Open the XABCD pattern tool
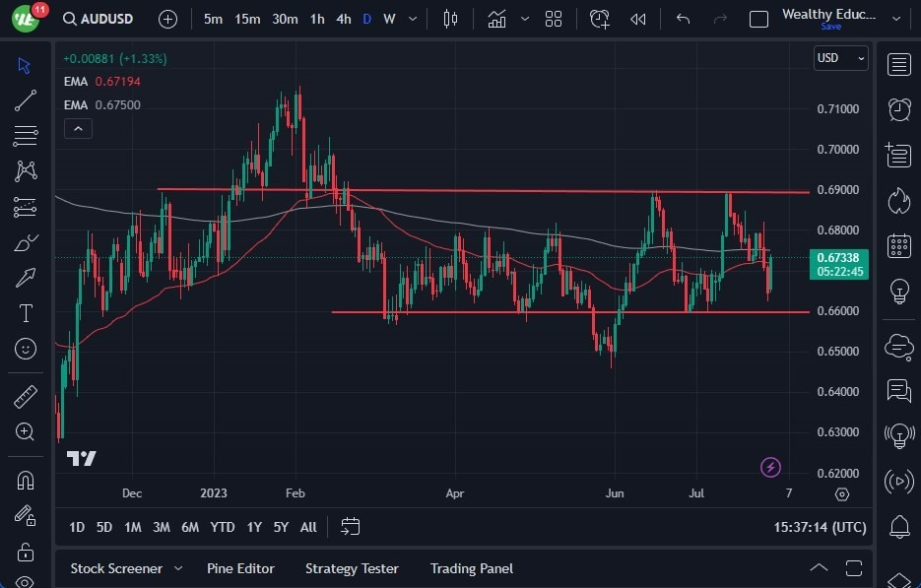 point(25,171)
